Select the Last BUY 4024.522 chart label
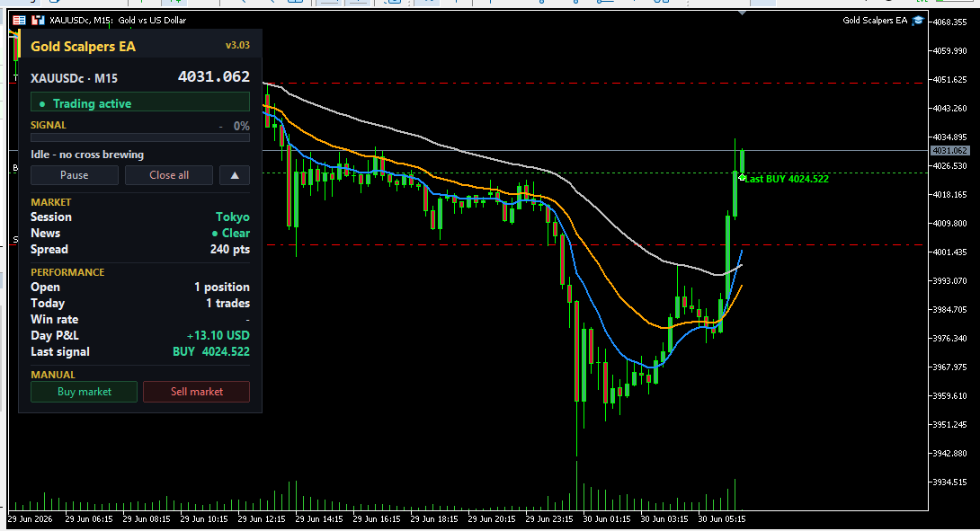This screenshot has height=531, width=980. [x=787, y=179]
